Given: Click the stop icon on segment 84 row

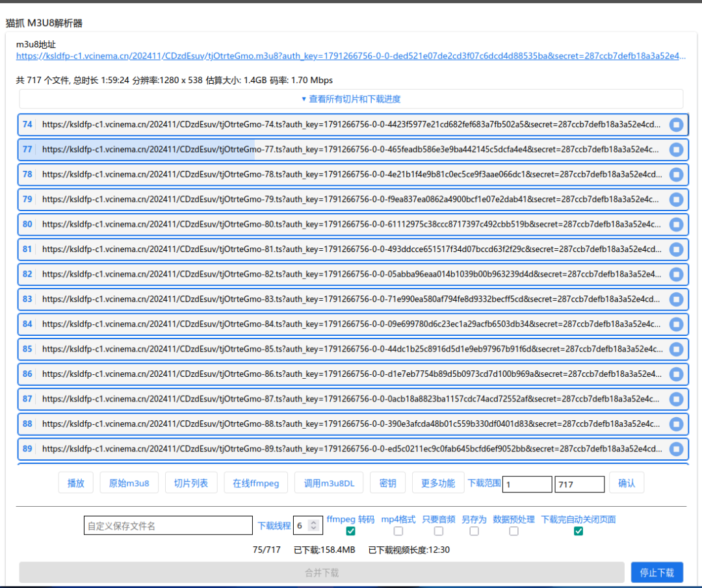Looking at the screenshot, I should (x=676, y=324).
